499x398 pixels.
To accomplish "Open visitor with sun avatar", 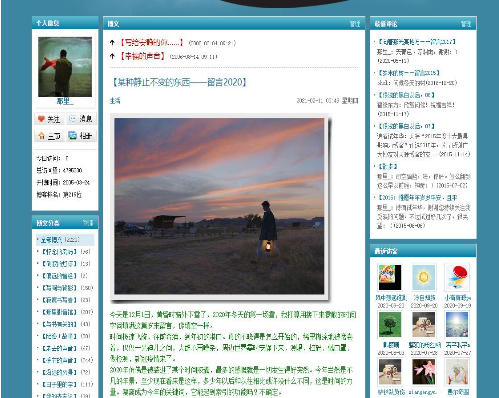I will [x=423, y=277].
